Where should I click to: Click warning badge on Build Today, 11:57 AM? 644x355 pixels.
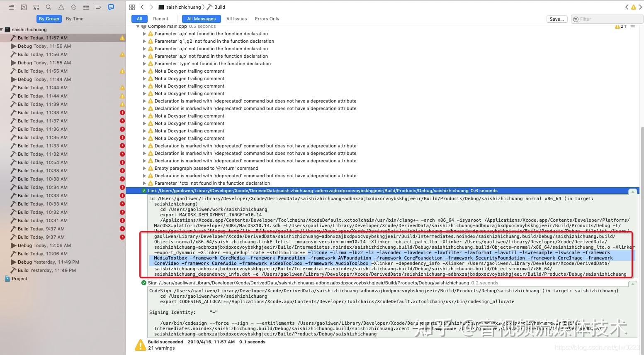122,38
